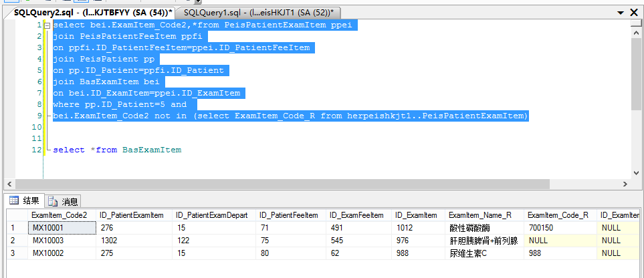Click the 545 cell in ID_ExamFeeItem

coord(358,241)
